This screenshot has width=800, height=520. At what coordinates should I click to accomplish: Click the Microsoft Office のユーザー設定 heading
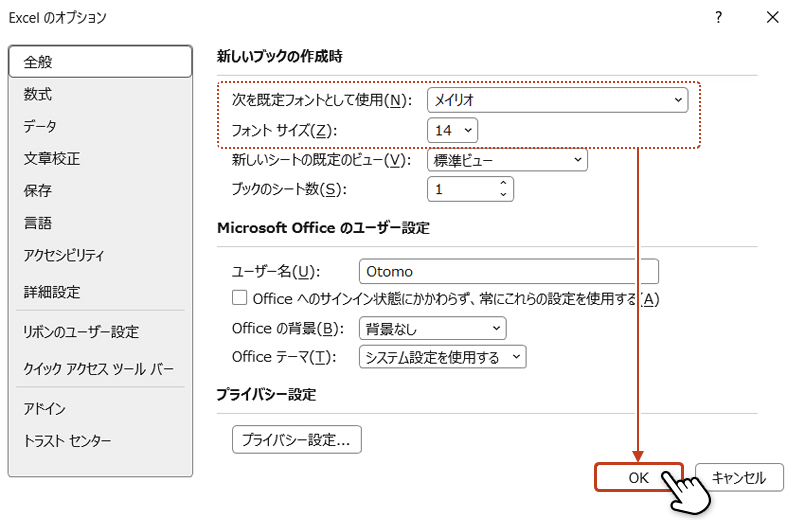[323, 228]
